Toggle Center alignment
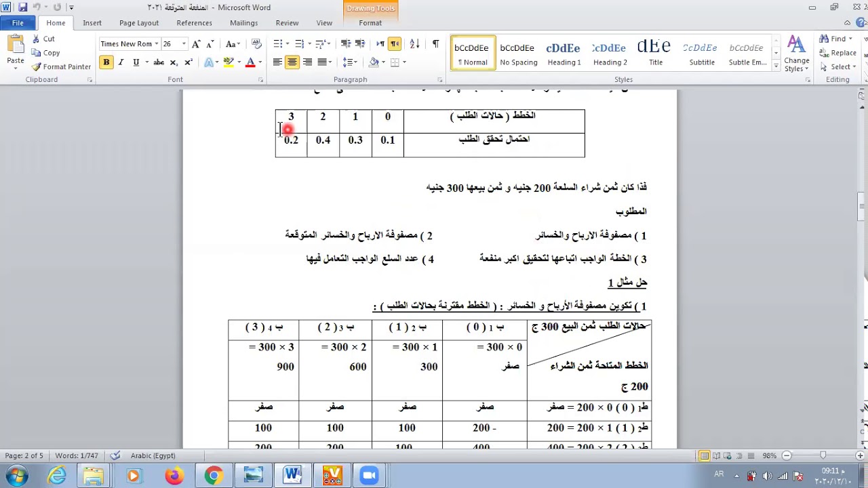868x488 pixels. point(292,62)
